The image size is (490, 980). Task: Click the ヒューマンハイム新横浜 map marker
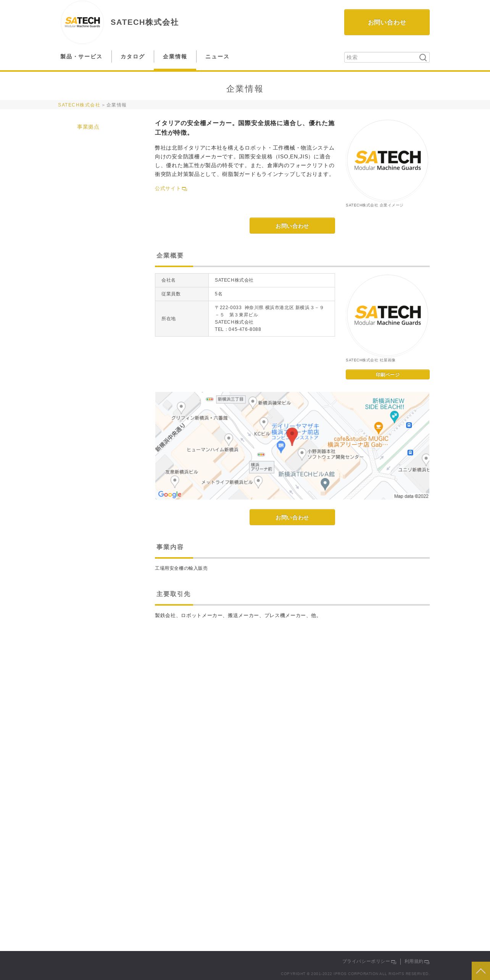tap(229, 439)
